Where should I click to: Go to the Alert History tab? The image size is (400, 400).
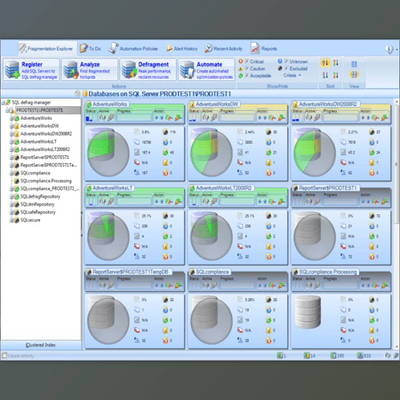click(182, 49)
